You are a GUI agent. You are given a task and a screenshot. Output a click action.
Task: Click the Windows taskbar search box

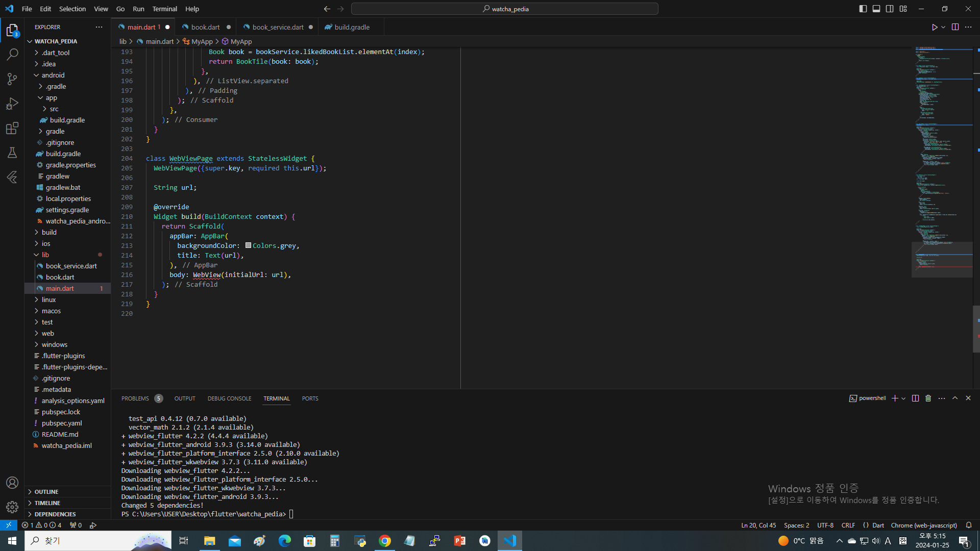coord(98,541)
